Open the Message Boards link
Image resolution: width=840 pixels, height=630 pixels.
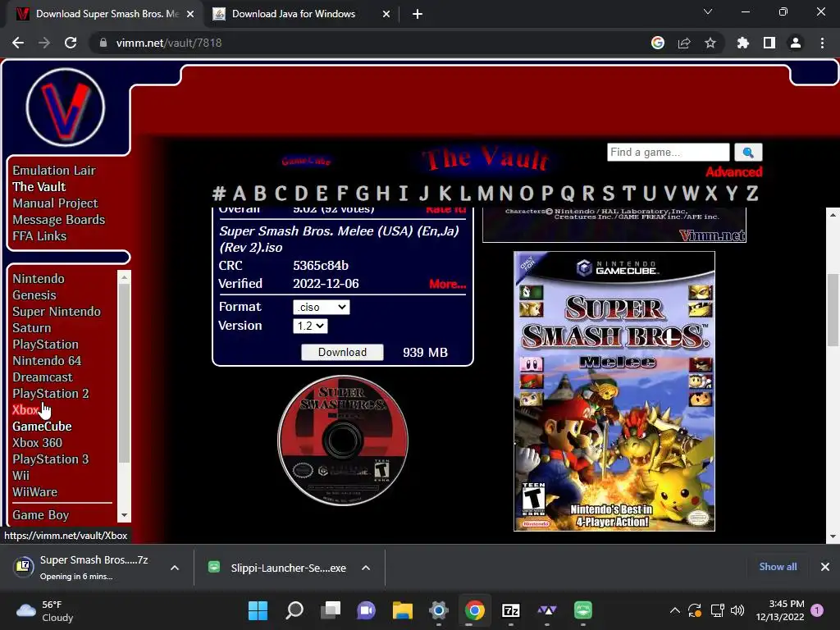pyautogui.click(x=59, y=220)
